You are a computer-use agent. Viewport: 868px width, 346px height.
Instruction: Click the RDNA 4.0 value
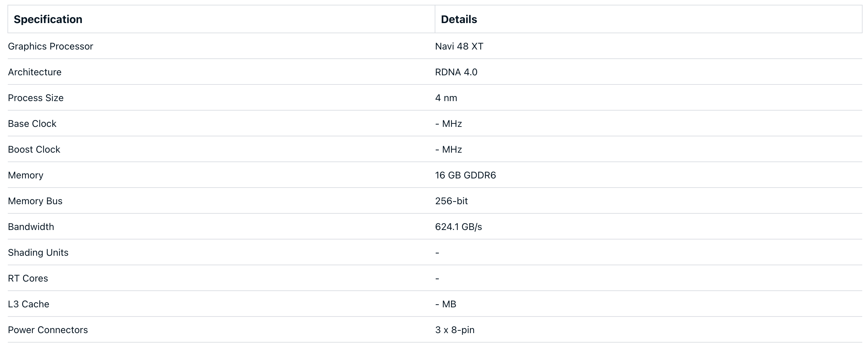456,72
